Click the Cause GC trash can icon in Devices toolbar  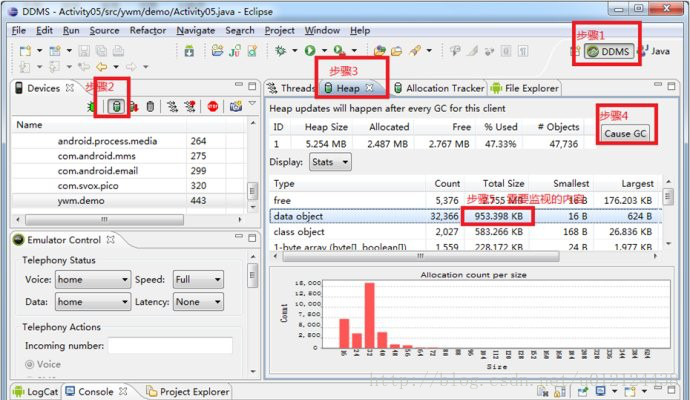(x=150, y=106)
